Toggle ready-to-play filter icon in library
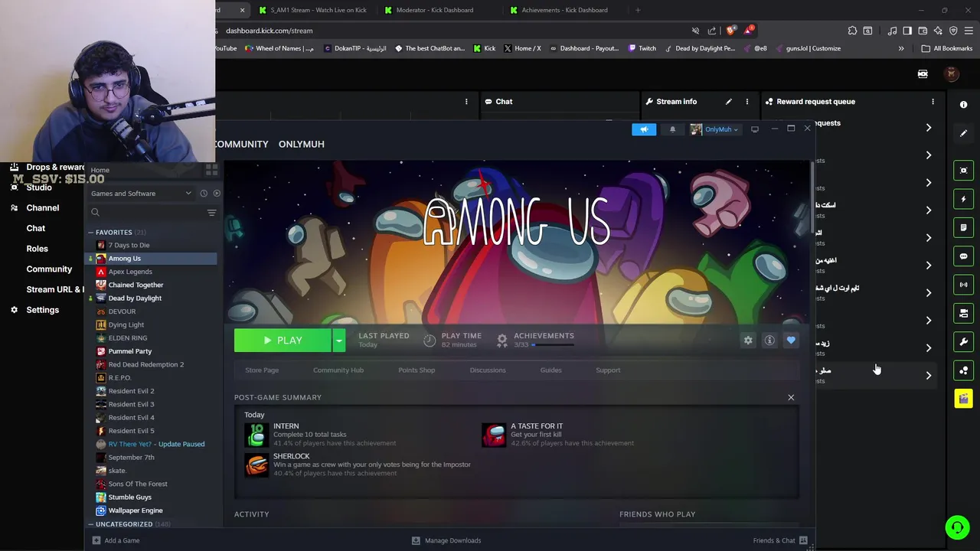Screen dimensions: 980x551 pos(217,194)
